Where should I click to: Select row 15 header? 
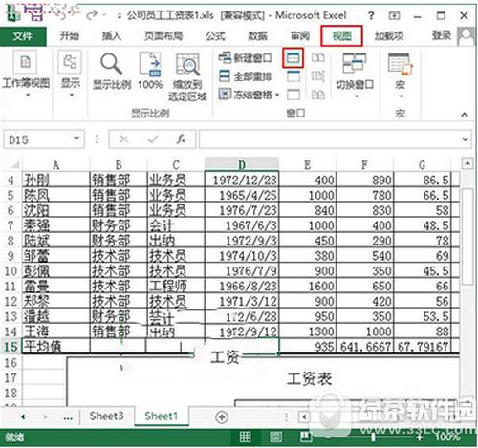pyautogui.click(x=11, y=346)
